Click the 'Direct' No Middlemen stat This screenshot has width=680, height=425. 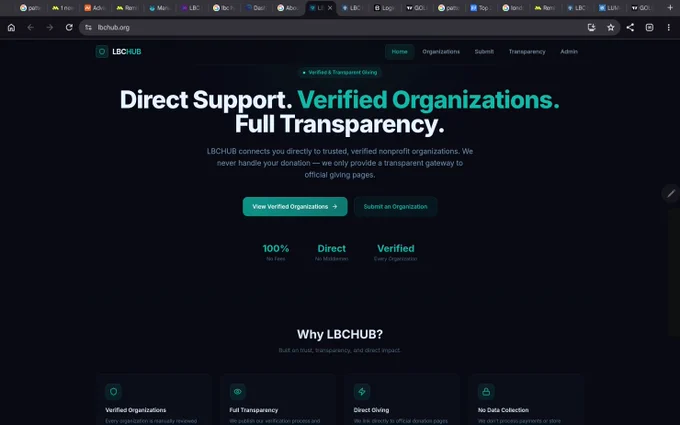[x=332, y=252]
